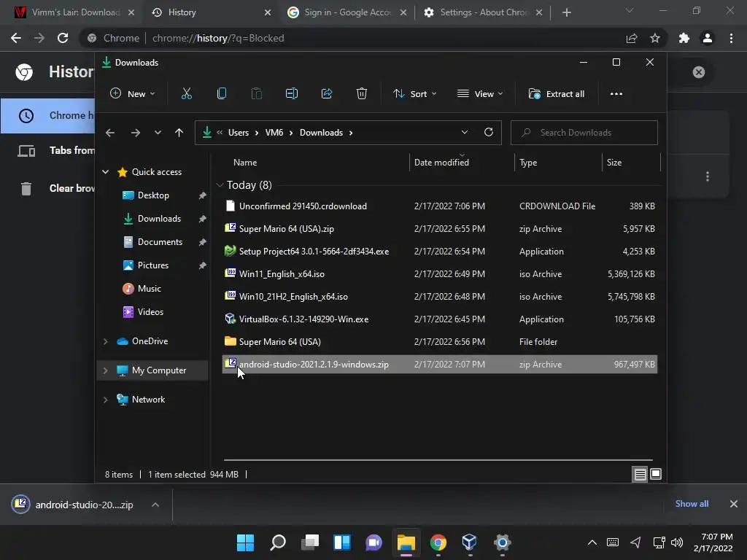747x560 pixels.
Task: Show hidden system tray icons
Action: pyautogui.click(x=592, y=542)
